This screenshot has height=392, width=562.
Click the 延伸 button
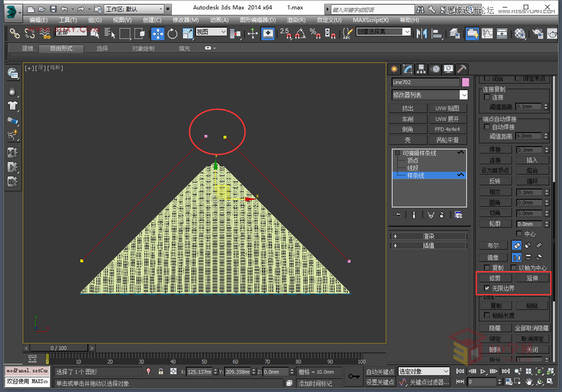click(532, 278)
